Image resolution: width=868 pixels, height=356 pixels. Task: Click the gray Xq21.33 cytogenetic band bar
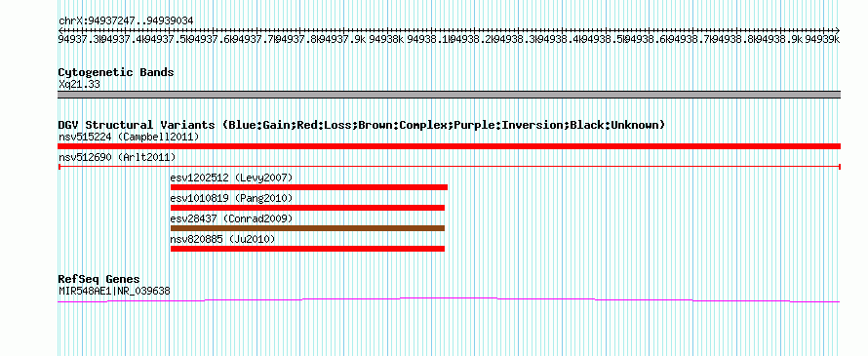click(x=449, y=95)
